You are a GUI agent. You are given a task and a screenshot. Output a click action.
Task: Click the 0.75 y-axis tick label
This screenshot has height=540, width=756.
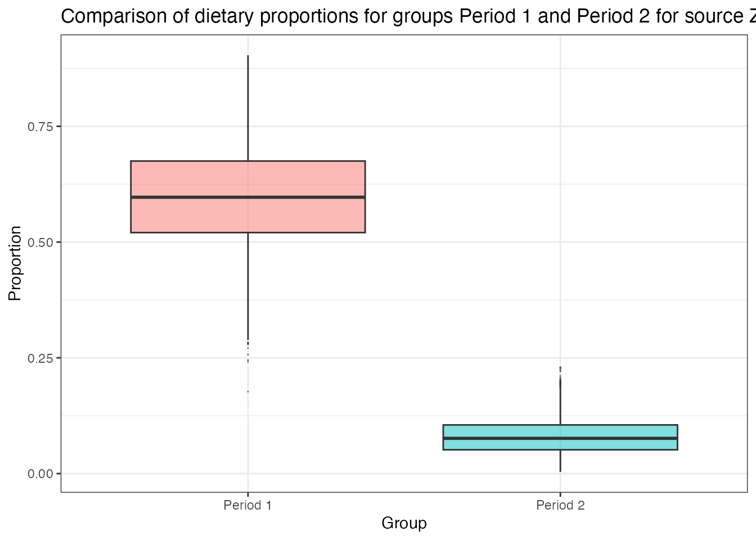tap(40, 127)
